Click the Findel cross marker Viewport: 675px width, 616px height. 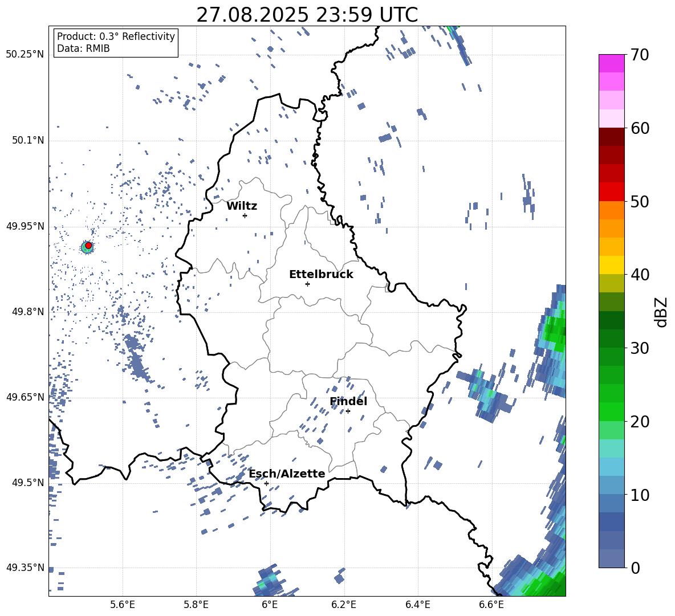click(348, 411)
